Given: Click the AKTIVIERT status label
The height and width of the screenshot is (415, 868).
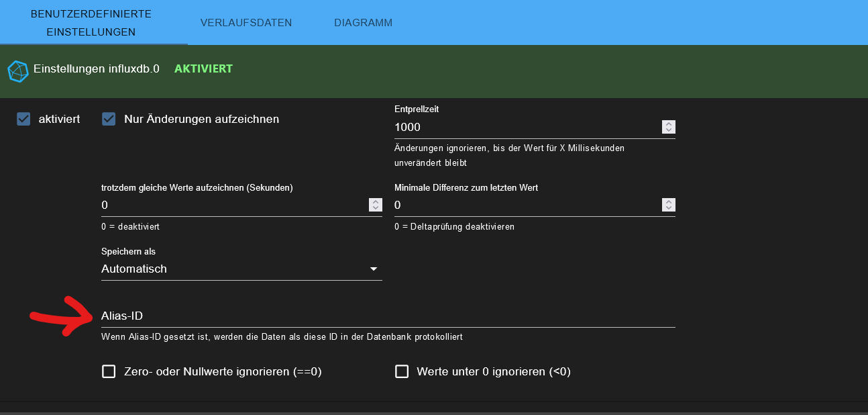Looking at the screenshot, I should [203, 68].
